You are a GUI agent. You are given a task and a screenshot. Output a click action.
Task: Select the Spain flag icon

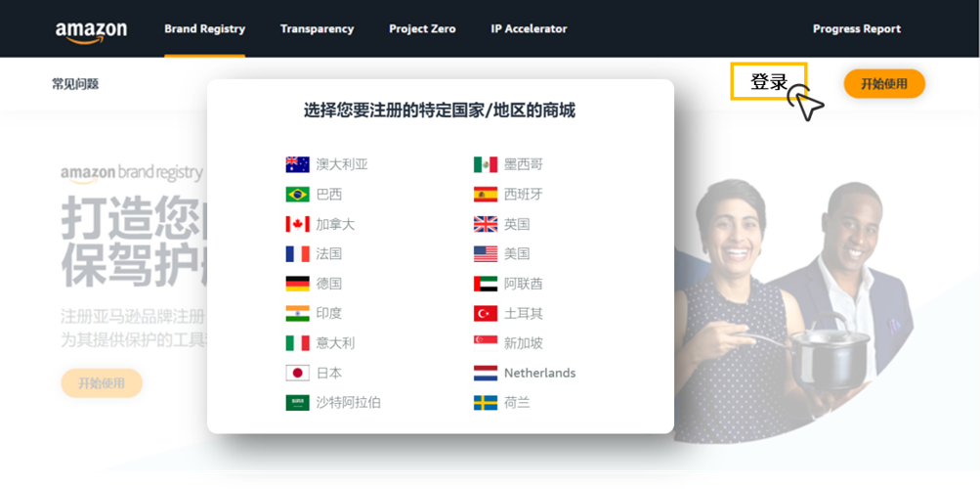click(x=486, y=195)
